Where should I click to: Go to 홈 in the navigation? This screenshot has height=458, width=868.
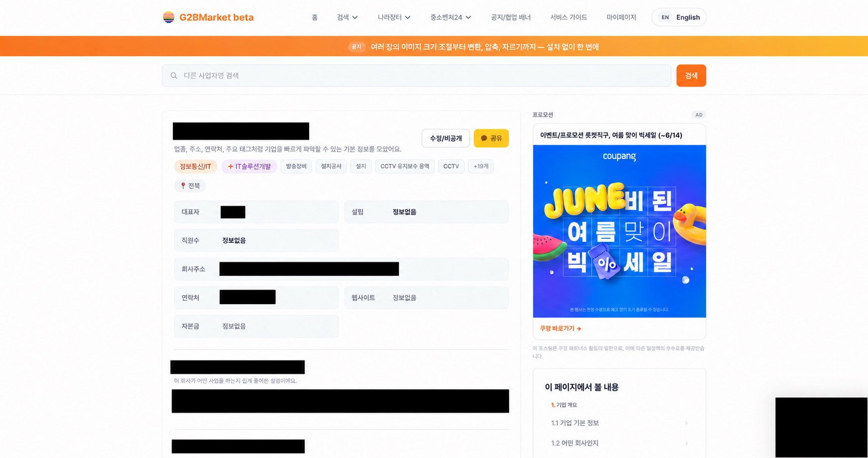tap(314, 17)
